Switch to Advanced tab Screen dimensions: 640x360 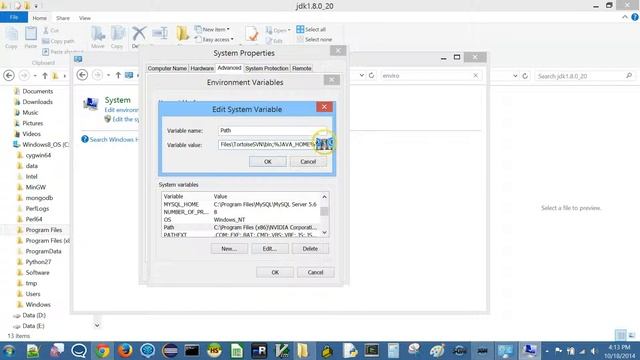pos(229,68)
